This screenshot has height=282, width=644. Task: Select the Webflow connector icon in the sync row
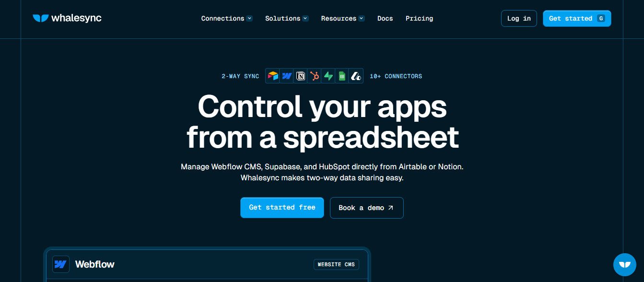coord(287,76)
